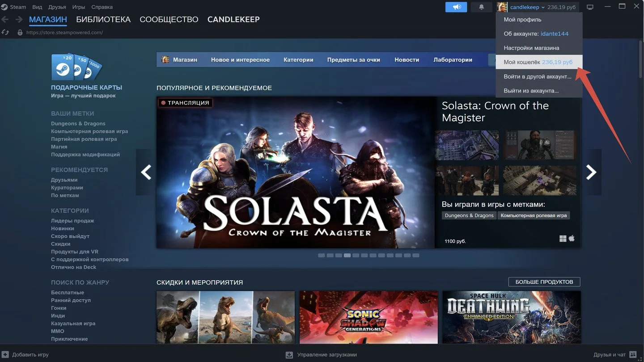This screenshot has width=644, height=362.
Task: Open the megaphone announcements button
Action: pos(456,7)
